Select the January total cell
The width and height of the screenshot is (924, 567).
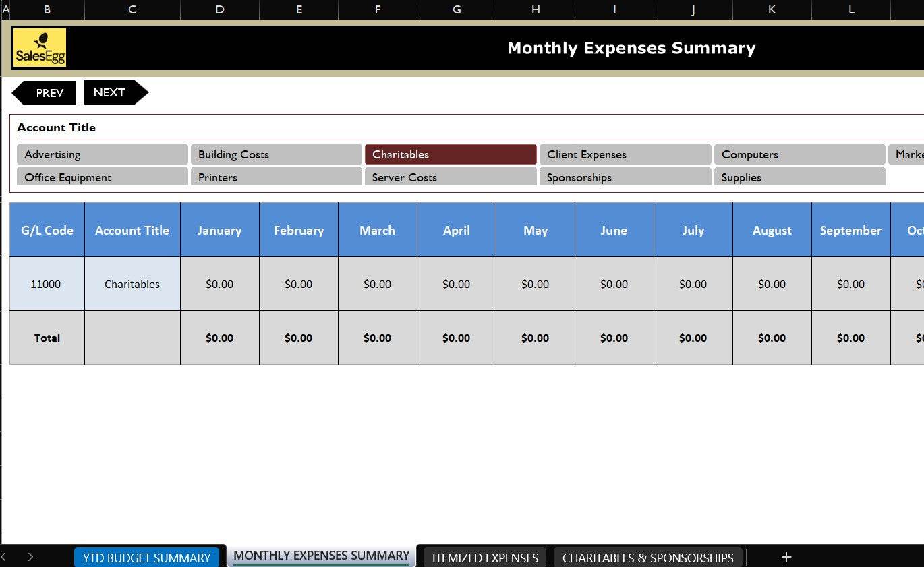(x=219, y=338)
